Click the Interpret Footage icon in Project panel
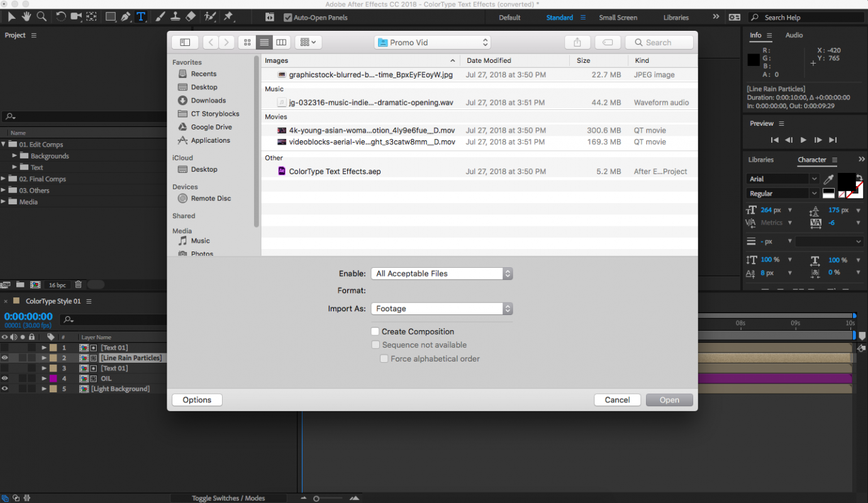The height and width of the screenshot is (503, 868). pos(6,285)
